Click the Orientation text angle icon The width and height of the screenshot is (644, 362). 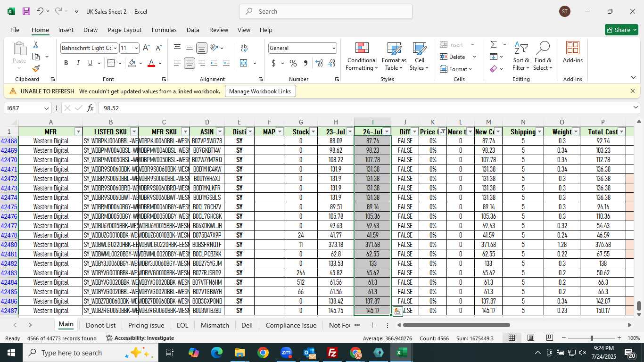(215, 48)
